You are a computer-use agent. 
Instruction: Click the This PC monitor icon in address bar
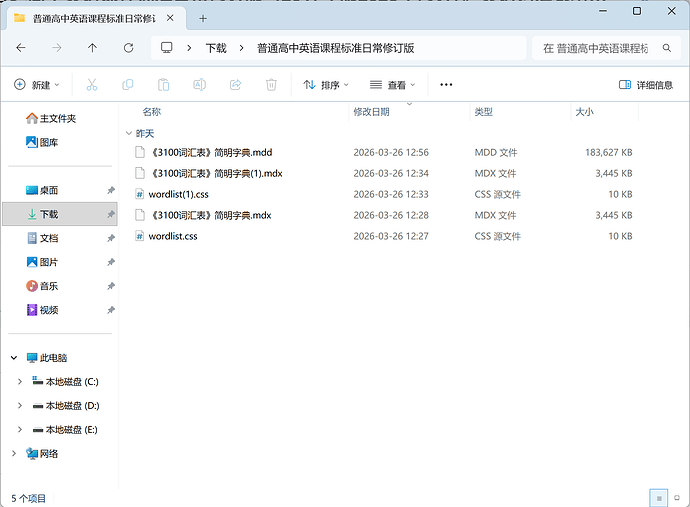pos(166,48)
